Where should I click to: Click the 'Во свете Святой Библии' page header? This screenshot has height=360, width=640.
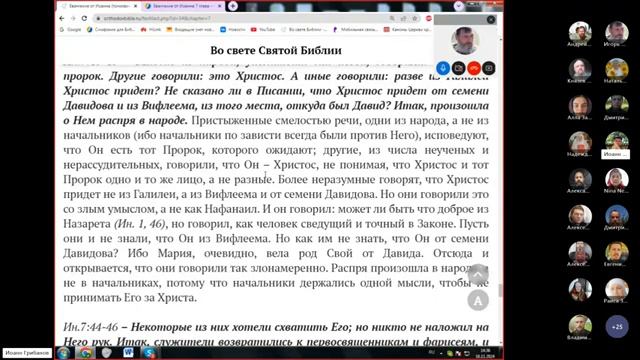click(276, 50)
